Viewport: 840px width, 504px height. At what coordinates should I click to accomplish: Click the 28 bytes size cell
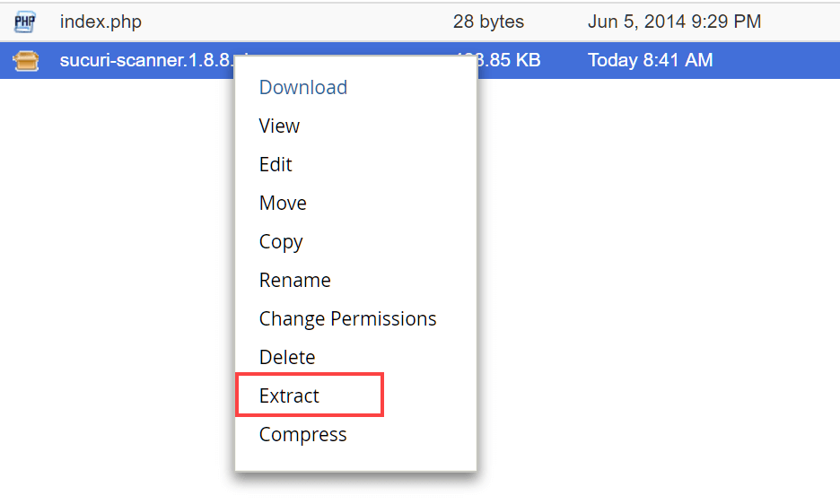(488, 22)
